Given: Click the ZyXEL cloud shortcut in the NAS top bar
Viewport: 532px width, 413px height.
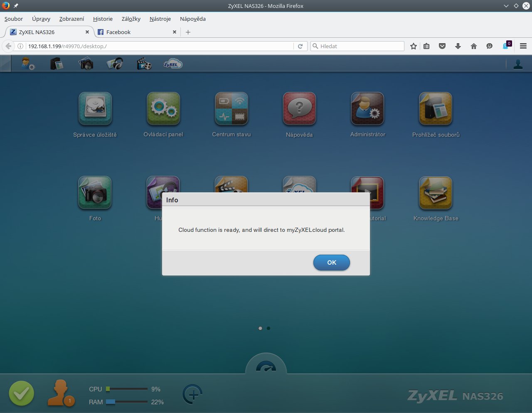Looking at the screenshot, I should pos(173,64).
